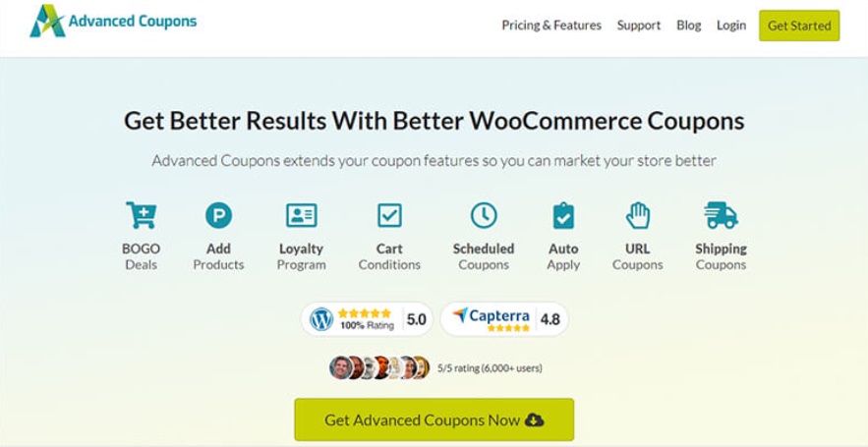Click the Login link
This screenshot has width=868, height=447.
click(731, 26)
